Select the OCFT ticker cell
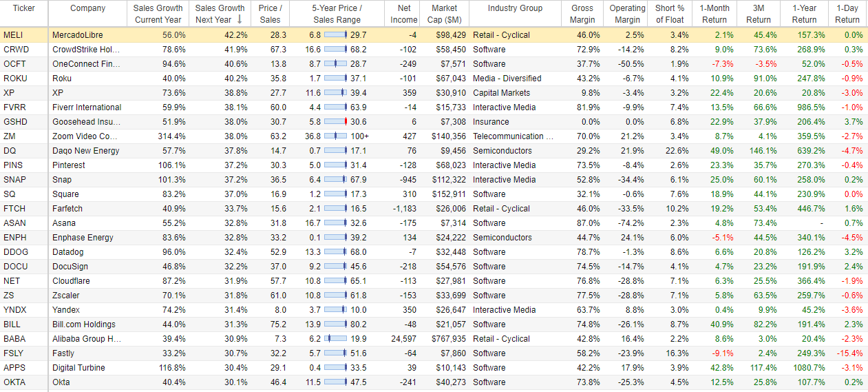 click(x=14, y=64)
